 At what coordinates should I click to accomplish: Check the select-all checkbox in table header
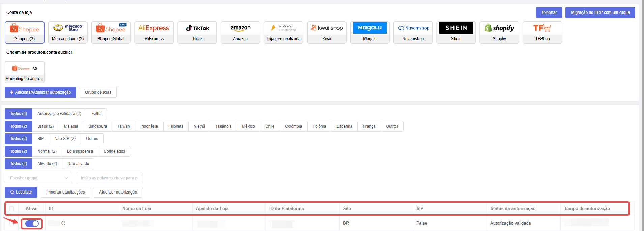click(x=12, y=209)
